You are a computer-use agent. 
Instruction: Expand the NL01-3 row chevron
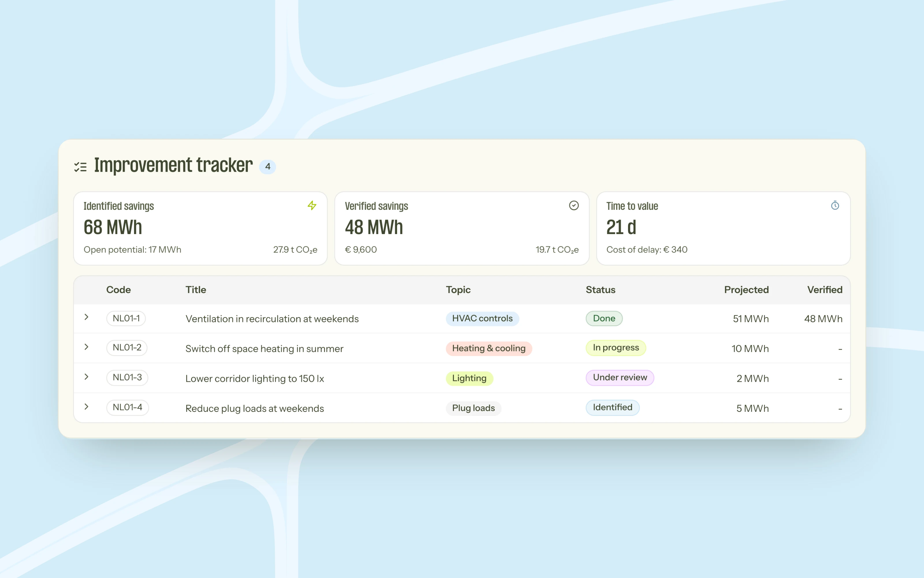(x=86, y=377)
